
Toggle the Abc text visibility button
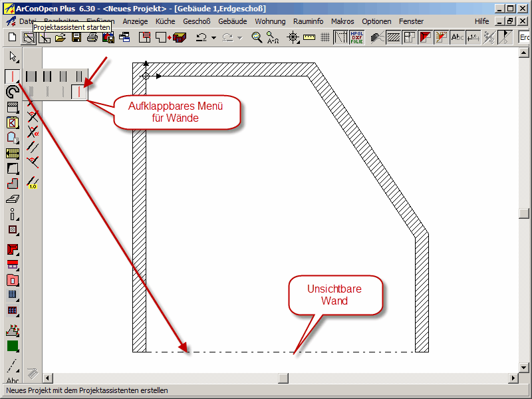tap(458, 38)
